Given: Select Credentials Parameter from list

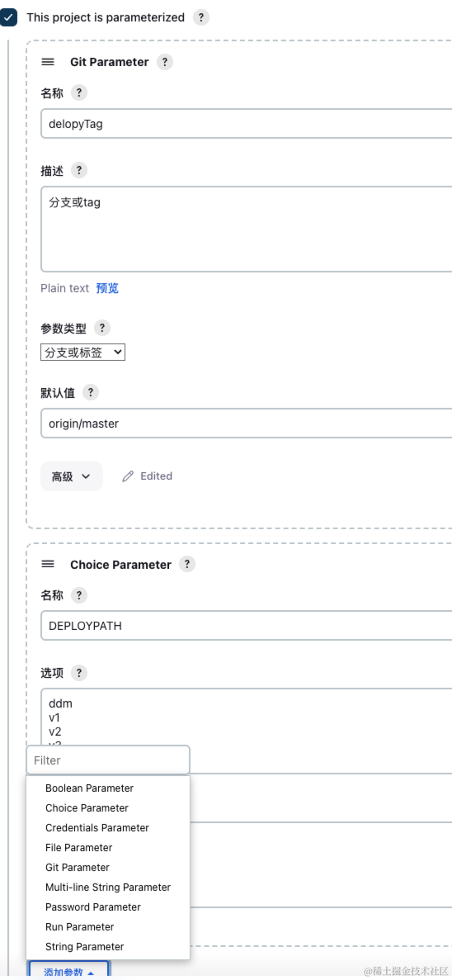Looking at the screenshot, I should [x=97, y=827].
